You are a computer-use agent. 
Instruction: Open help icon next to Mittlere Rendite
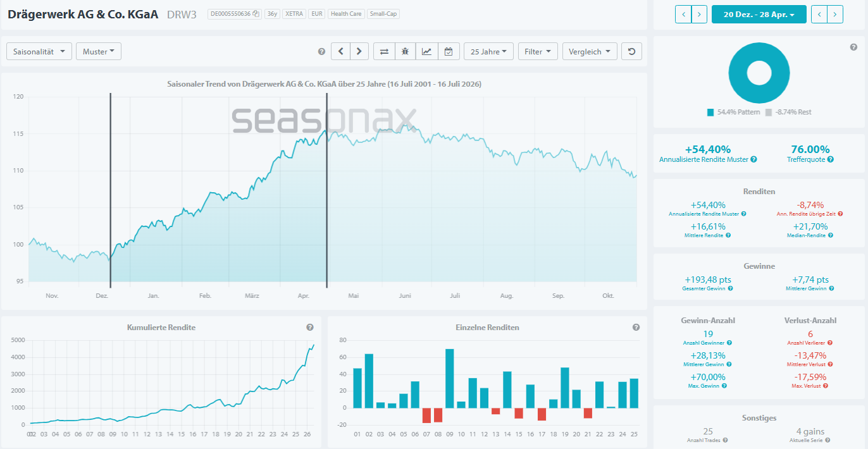tap(728, 235)
